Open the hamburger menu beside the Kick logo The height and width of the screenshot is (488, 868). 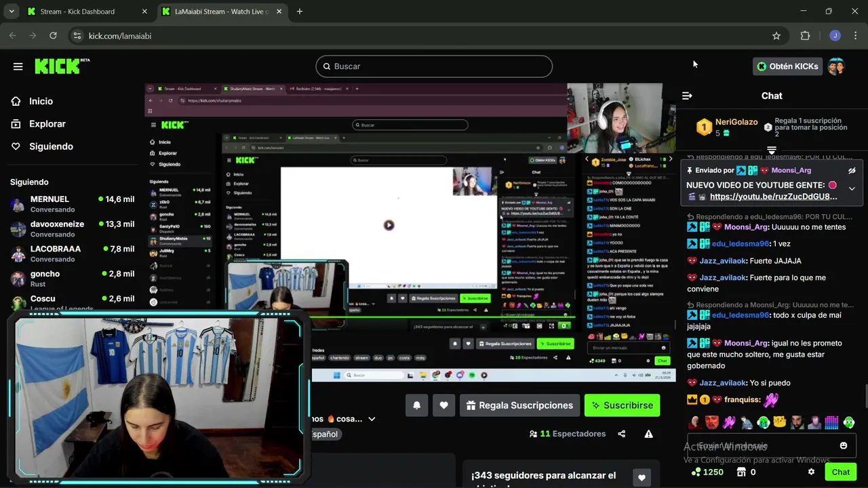(x=18, y=66)
